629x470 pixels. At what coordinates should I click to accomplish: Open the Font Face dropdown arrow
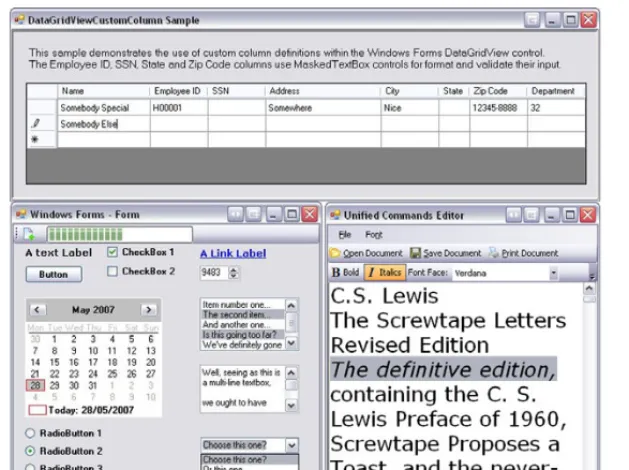pos(554,273)
